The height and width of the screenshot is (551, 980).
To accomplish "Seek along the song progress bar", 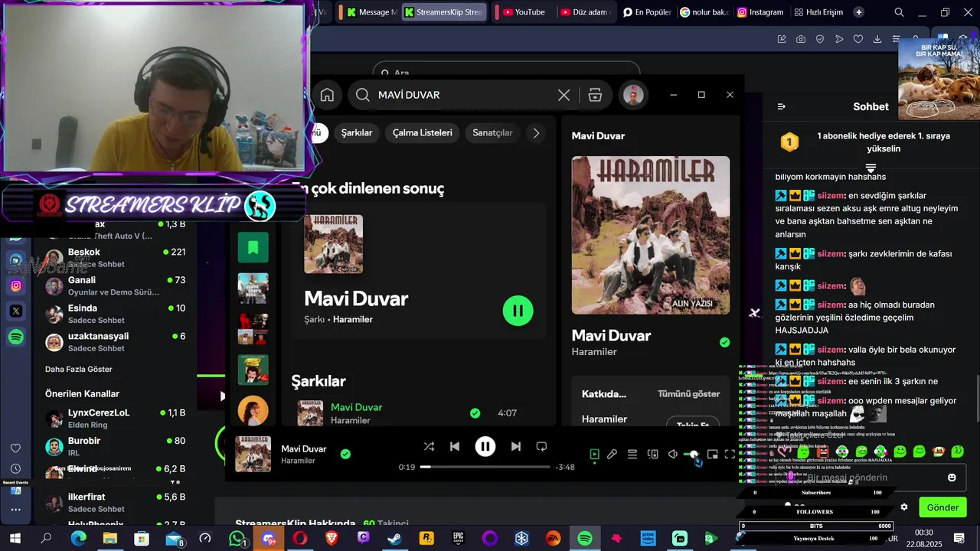I will pos(485,467).
